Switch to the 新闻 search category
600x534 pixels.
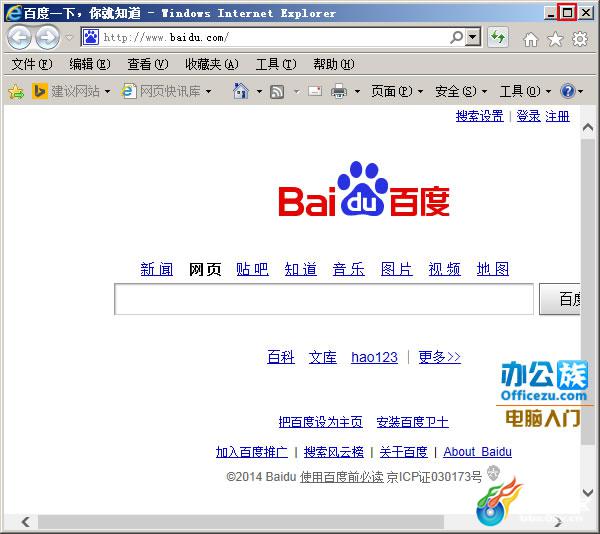[157, 269]
